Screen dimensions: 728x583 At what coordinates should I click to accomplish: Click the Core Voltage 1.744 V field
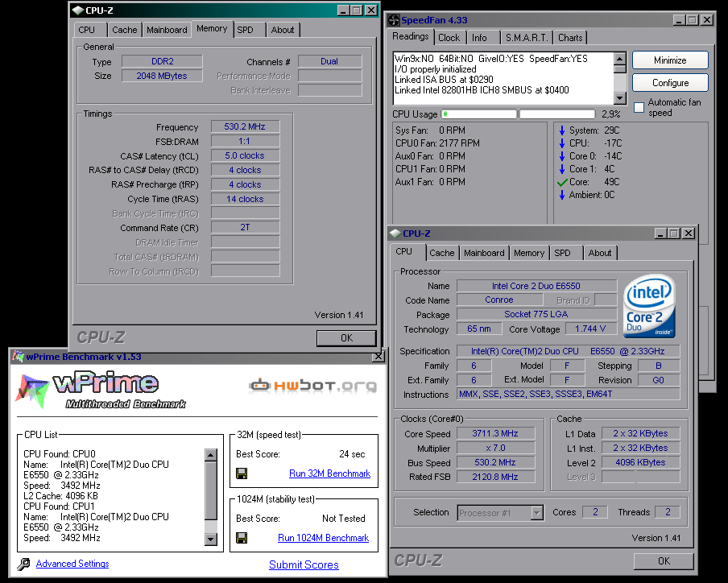click(590, 329)
